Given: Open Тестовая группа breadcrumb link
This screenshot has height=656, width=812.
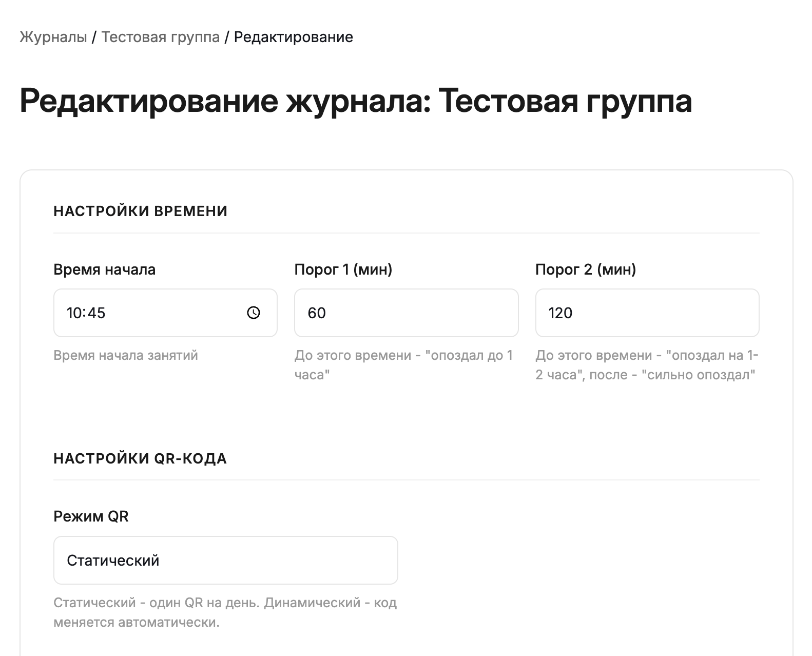Looking at the screenshot, I should click(x=160, y=37).
